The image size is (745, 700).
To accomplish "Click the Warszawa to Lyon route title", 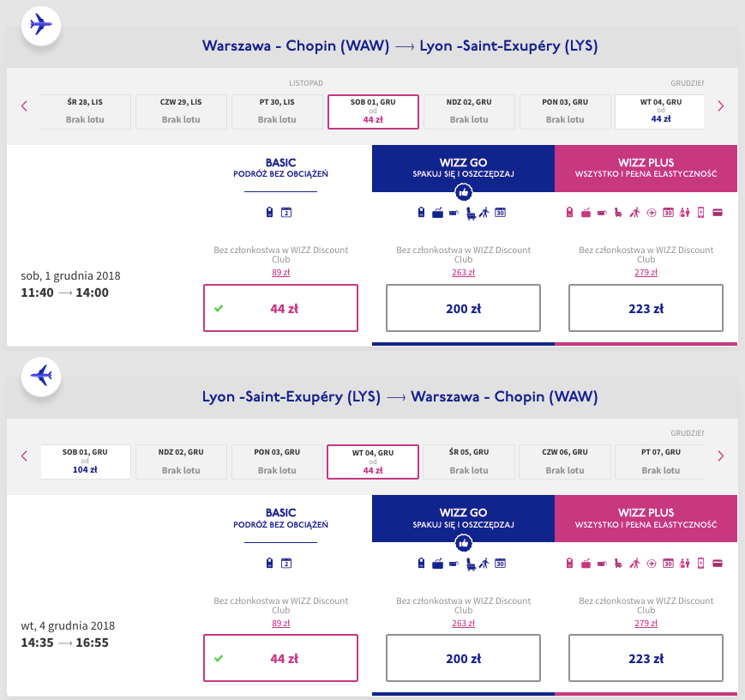I will 400,45.
